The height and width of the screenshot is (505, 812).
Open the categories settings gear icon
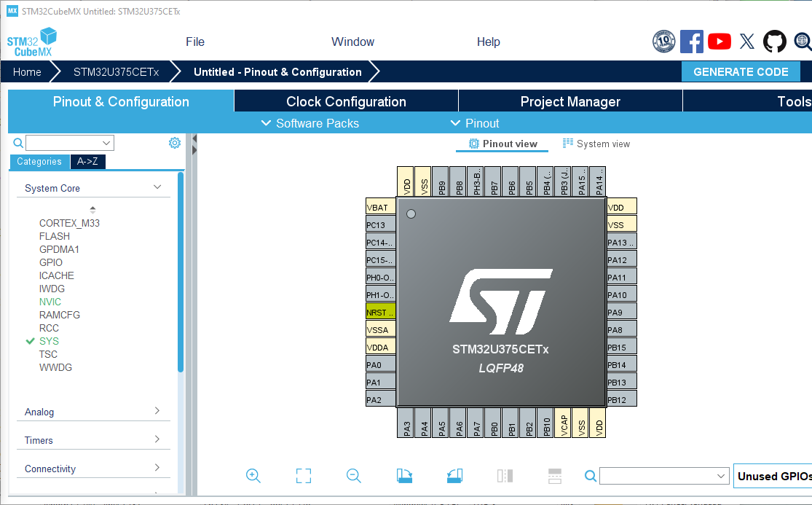tap(175, 143)
